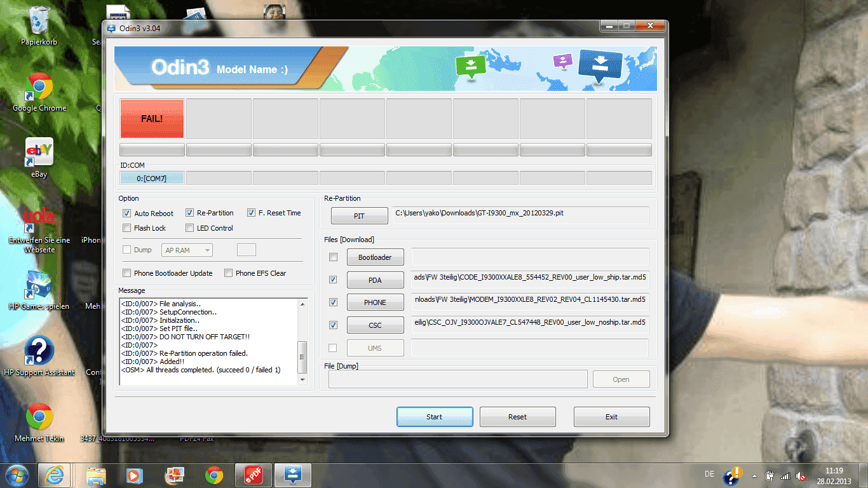Open Chrome from the taskbar
The height and width of the screenshot is (488, 868).
(214, 475)
